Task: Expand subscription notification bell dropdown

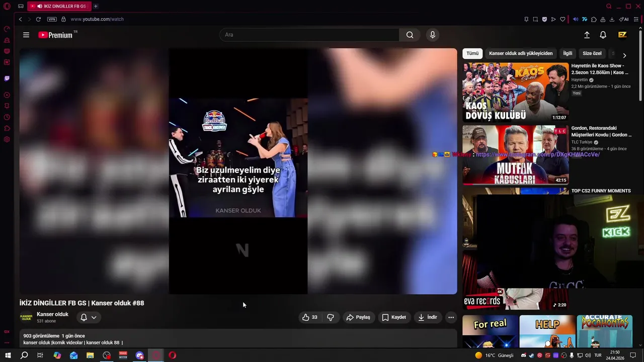Action: click(x=89, y=317)
